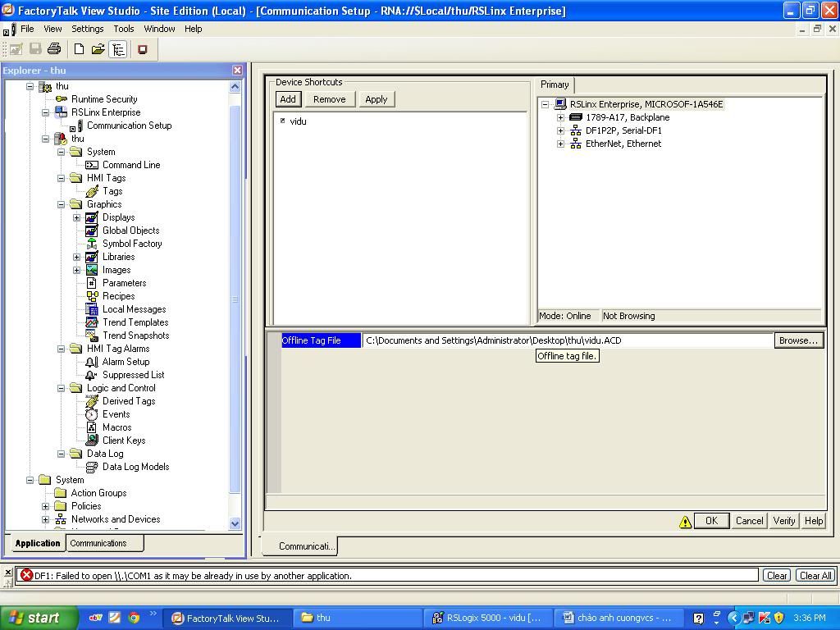Click the Command Line icon
This screenshot has height=630, width=840.
coord(92,165)
